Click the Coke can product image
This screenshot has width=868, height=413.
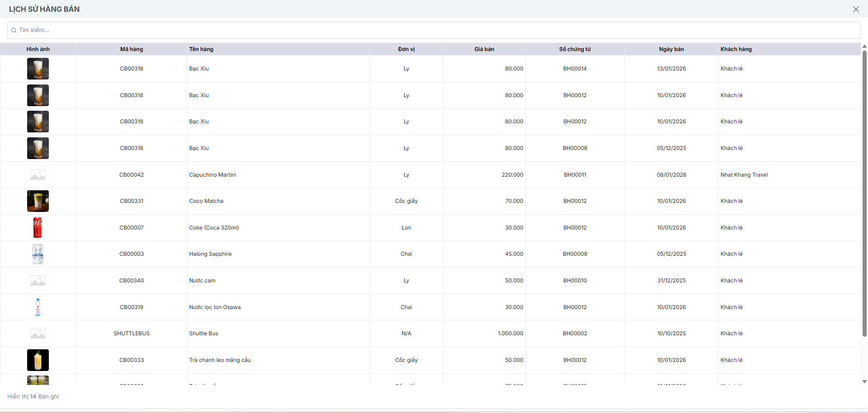pos(38,228)
